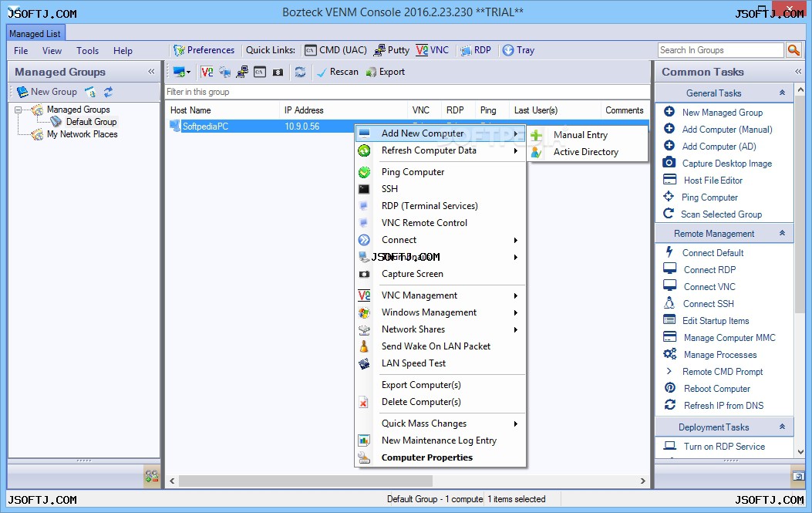Click the Preferences button

click(x=204, y=50)
